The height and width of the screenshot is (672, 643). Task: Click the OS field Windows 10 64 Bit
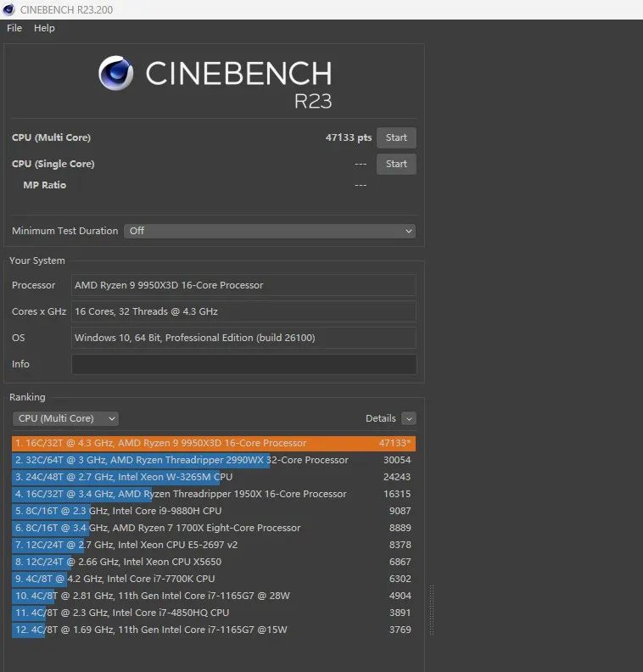(243, 338)
